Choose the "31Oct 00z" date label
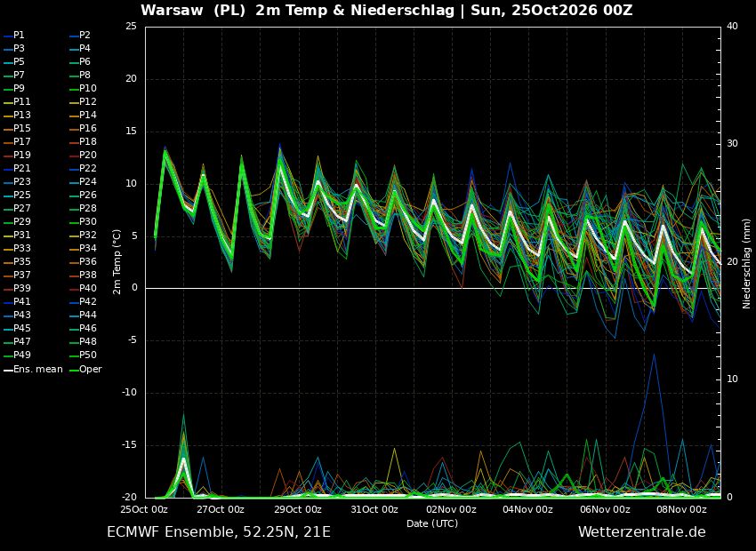The image size is (756, 551). click(x=375, y=509)
